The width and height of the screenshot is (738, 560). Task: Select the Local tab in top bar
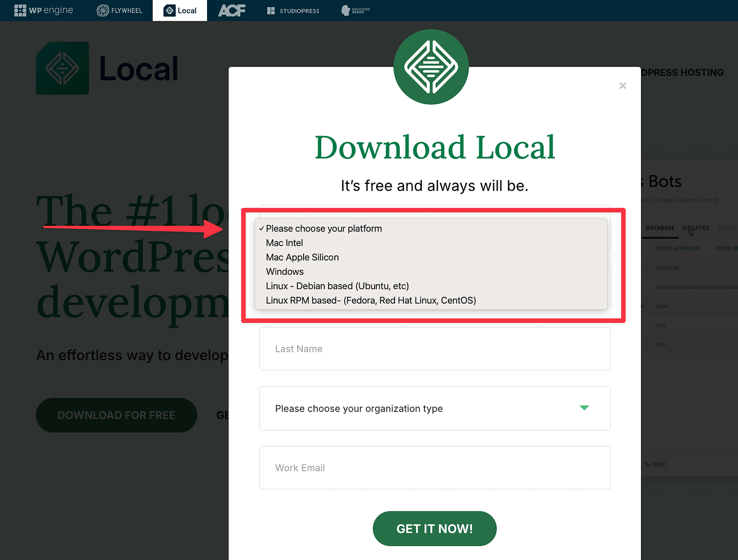point(180,10)
